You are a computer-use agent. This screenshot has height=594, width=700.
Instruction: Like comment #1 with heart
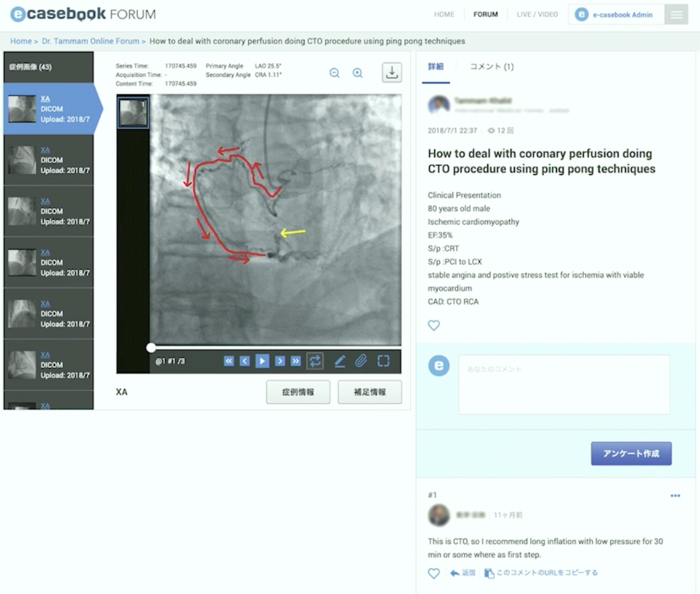tap(434, 573)
